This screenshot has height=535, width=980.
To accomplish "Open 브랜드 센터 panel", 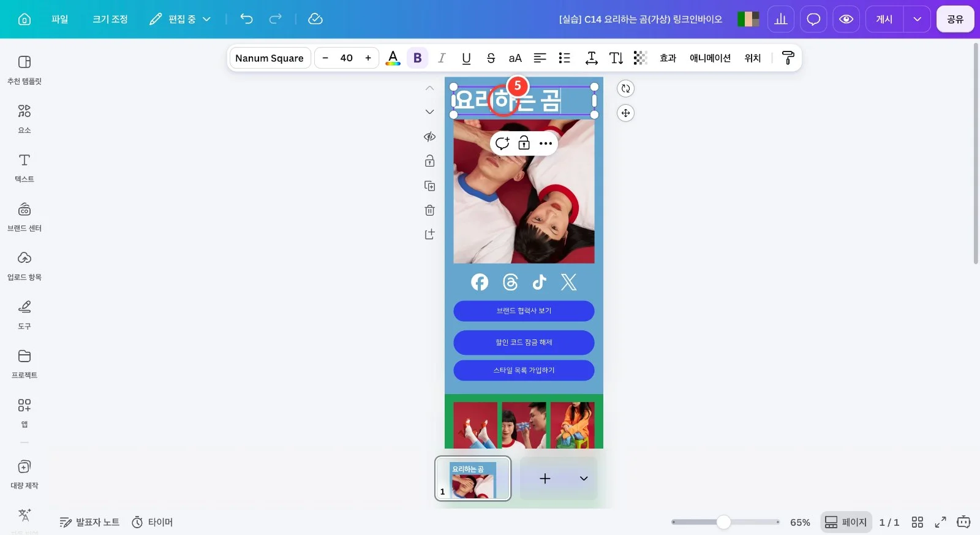I will (x=24, y=216).
